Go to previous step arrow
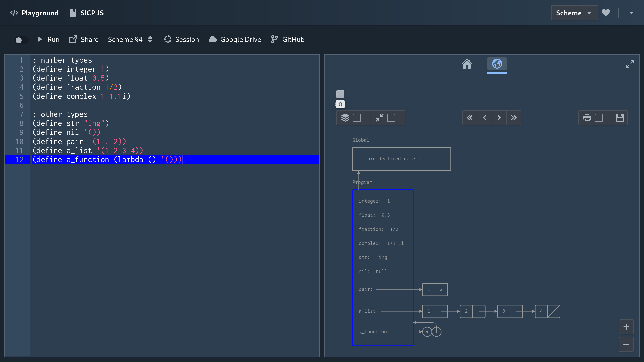This screenshot has height=362, width=644. (x=484, y=118)
